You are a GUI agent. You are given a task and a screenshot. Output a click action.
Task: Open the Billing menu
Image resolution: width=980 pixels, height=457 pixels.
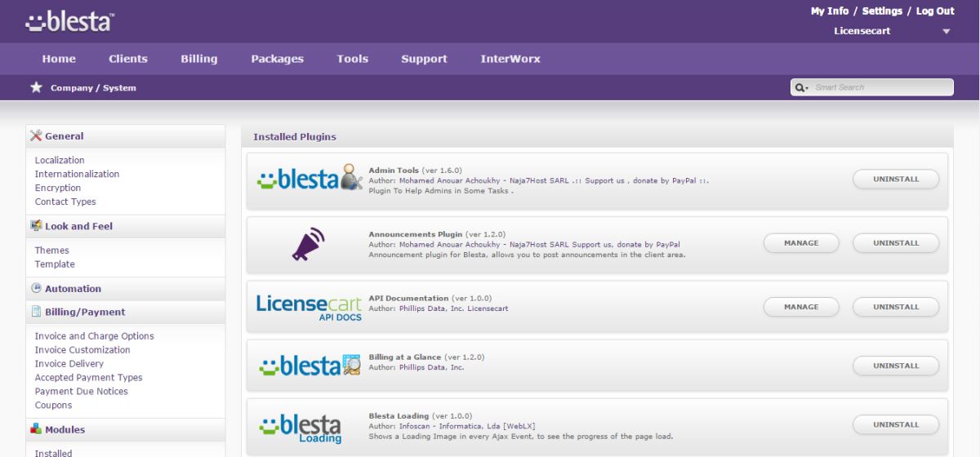pyautogui.click(x=199, y=59)
